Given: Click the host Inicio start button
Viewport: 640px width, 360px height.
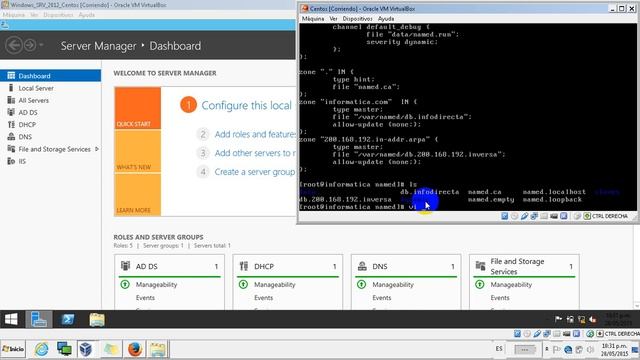Looking at the screenshot, I should click(x=13, y=349).
